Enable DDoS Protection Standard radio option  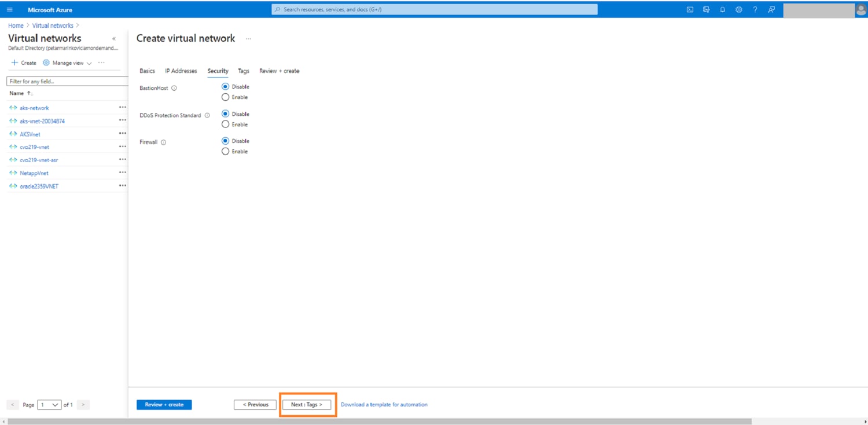[x=226, y=124]
